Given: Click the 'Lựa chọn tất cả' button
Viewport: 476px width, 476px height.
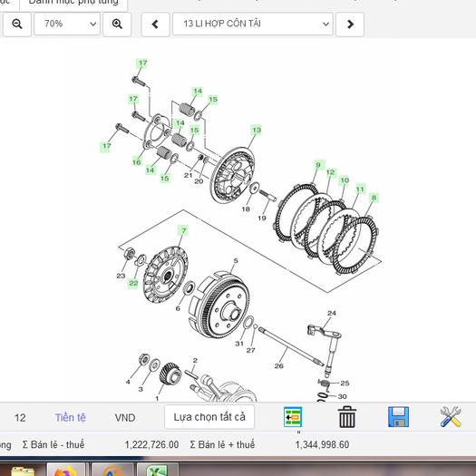Looking at the screenshot, I should pos(209,417).
